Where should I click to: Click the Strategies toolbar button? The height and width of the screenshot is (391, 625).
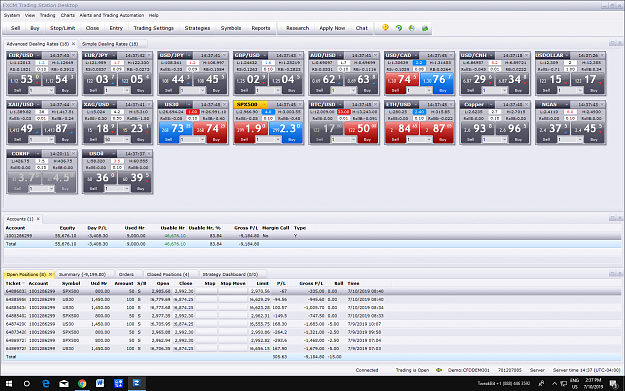pyautogui.click(x=197, y=28)
